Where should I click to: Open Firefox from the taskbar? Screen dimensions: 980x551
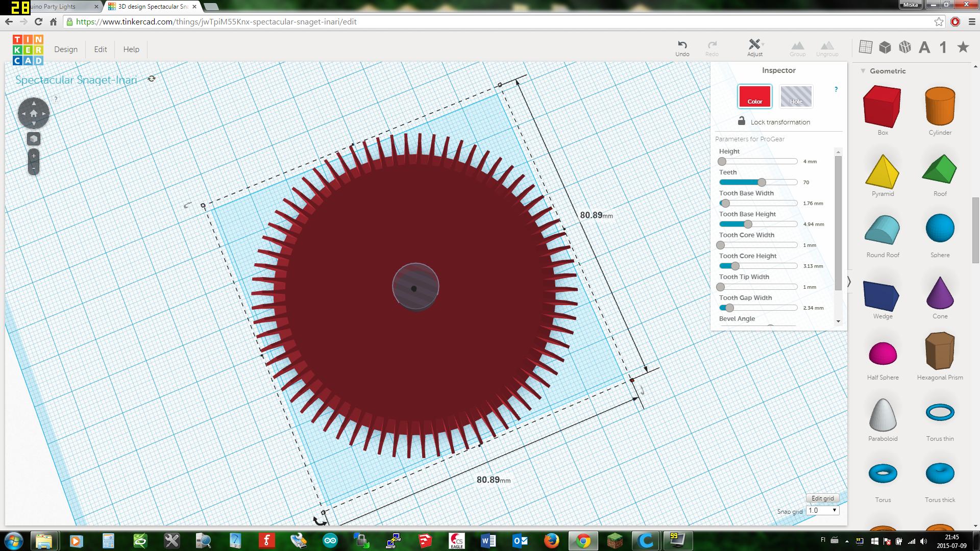551,540
